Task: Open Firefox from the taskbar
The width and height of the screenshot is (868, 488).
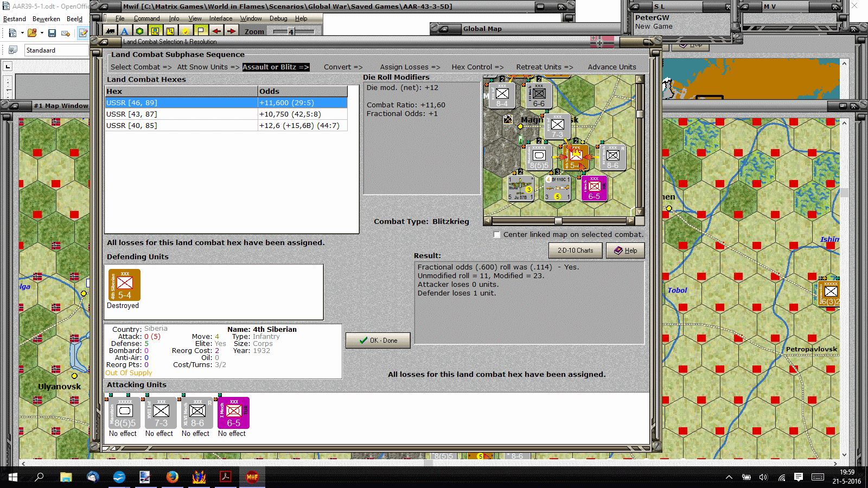Action: click(173, 477)
